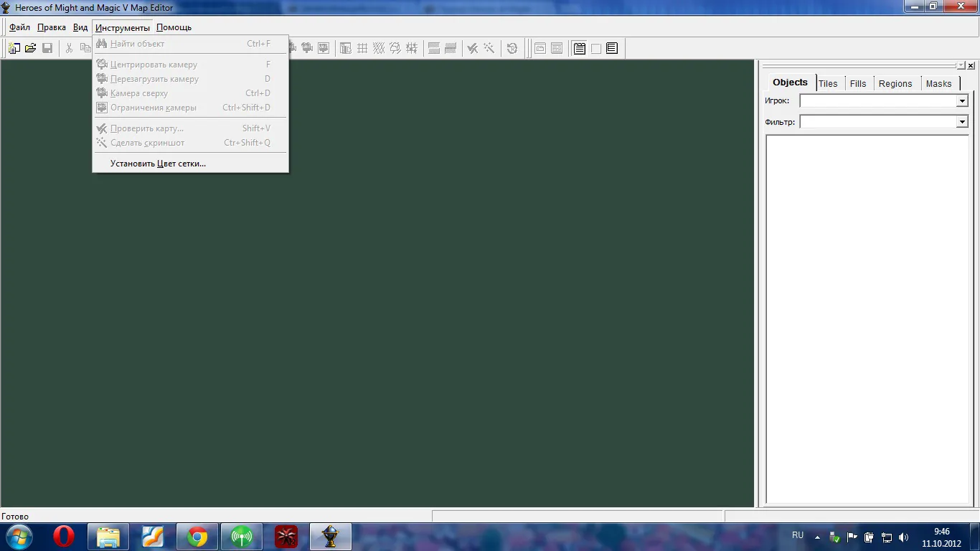The height and width of the screenshot is (551, 980).
Task: Open the panel options small arrow
Action: click(x=961, y=65)
